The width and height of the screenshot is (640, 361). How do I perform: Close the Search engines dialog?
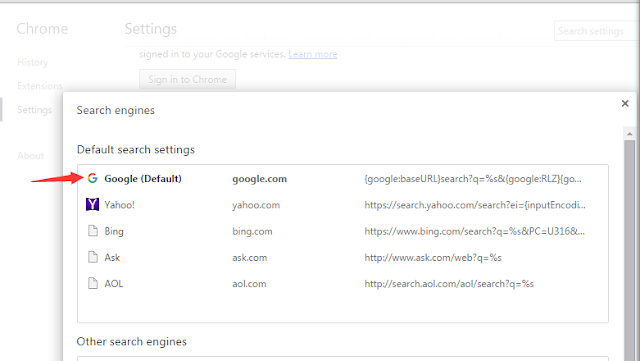pyautogui.click(x=625, y=103)
